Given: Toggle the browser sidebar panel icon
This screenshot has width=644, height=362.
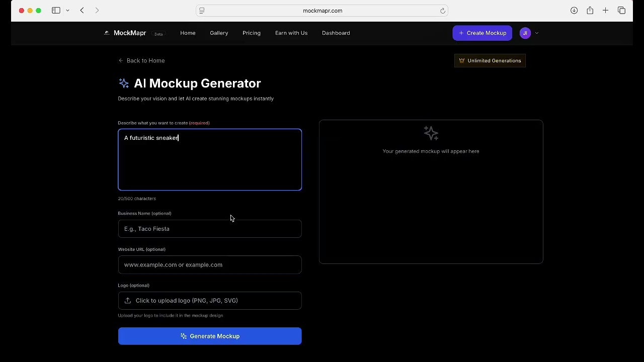Looking at the screenshot, I should [x=56, y=11].
